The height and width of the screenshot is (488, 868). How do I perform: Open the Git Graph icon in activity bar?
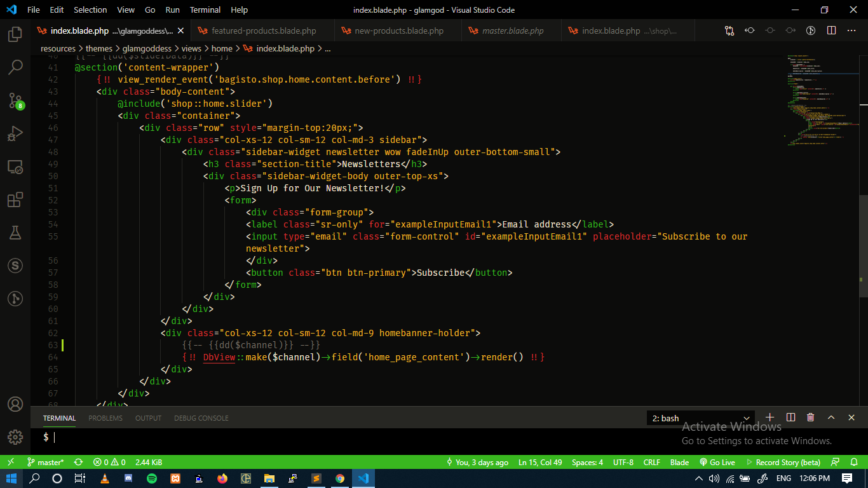coord(15,298)
